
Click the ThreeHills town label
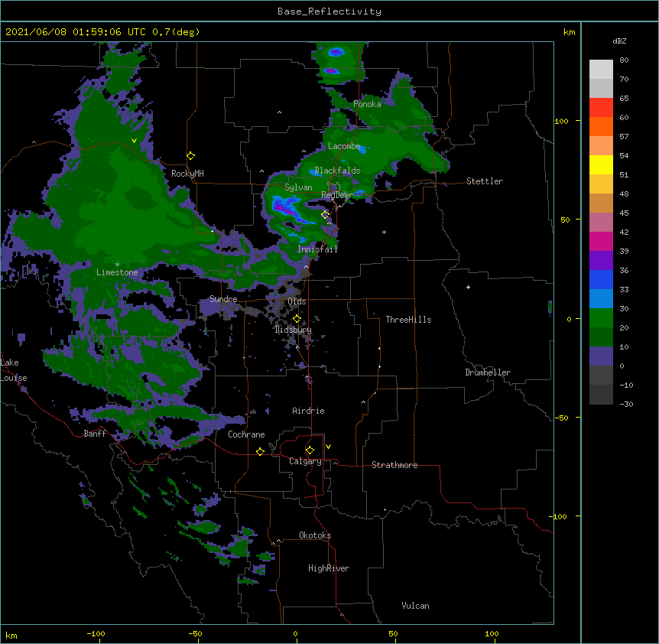(x=408, y=320)
